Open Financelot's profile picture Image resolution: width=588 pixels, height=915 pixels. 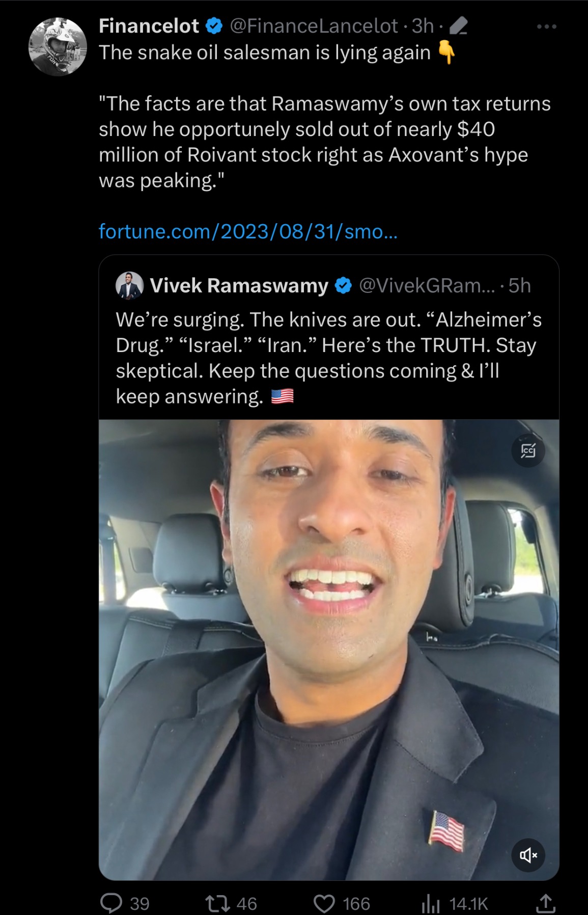pyautogui.click(x=57, y=47)
